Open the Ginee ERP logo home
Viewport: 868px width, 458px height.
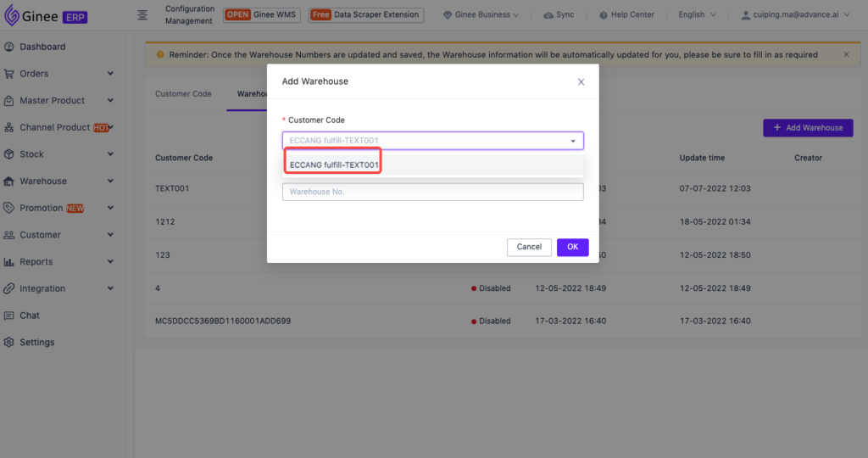(46, 16)
